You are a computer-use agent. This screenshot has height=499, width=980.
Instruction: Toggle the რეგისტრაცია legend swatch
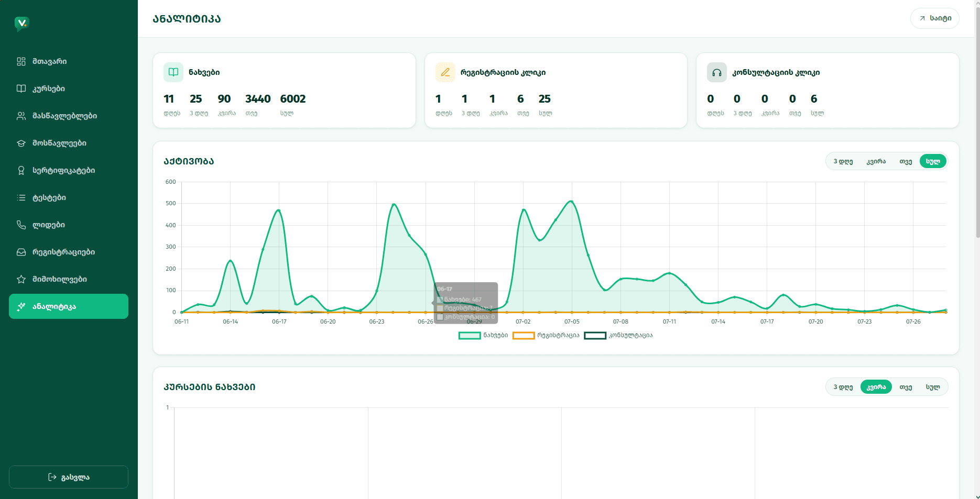click(x=524, y=336)
